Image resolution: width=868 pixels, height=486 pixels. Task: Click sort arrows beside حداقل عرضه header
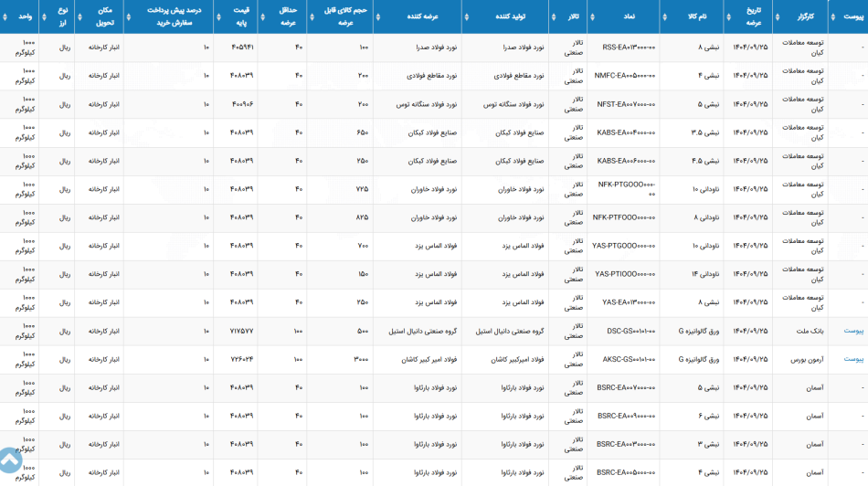click(262, 16)
